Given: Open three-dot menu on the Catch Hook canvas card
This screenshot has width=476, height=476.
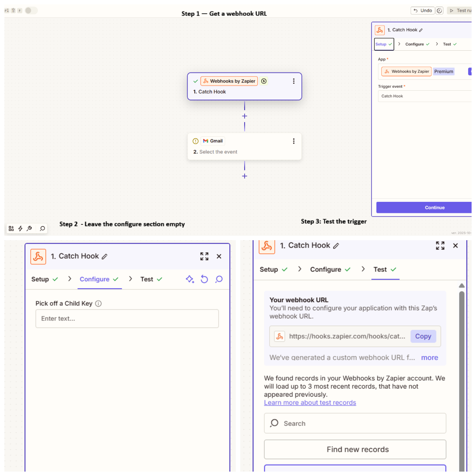Looking at the screenshot, I should (294, 81).
